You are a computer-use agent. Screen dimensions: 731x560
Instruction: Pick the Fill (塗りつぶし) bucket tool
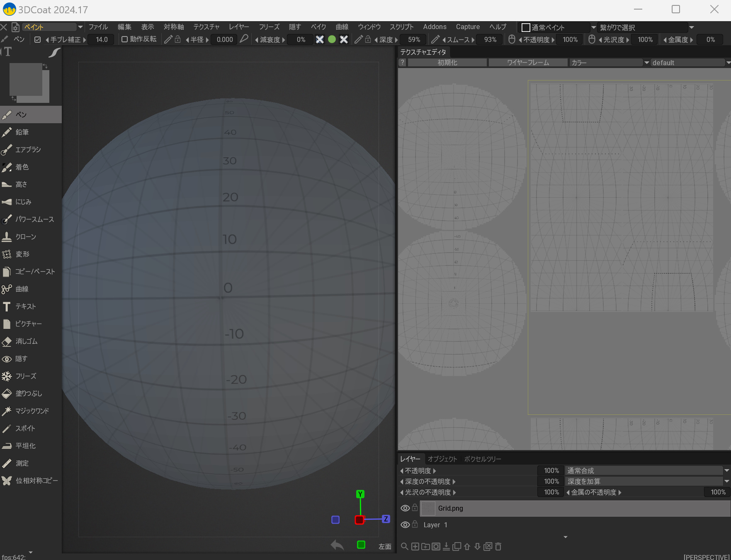tap(28, 394)
